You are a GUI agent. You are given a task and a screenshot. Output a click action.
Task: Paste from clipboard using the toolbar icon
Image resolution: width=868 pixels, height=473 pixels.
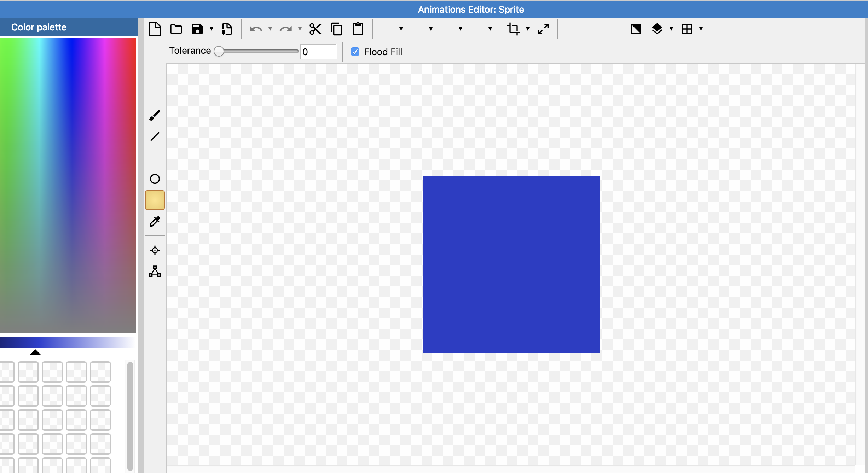[358, 29]
